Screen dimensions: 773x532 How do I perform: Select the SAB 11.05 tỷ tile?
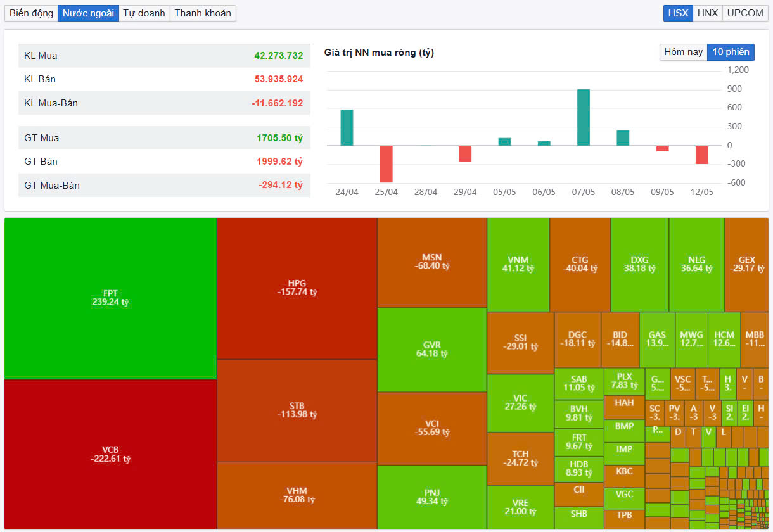coord(578,384)
